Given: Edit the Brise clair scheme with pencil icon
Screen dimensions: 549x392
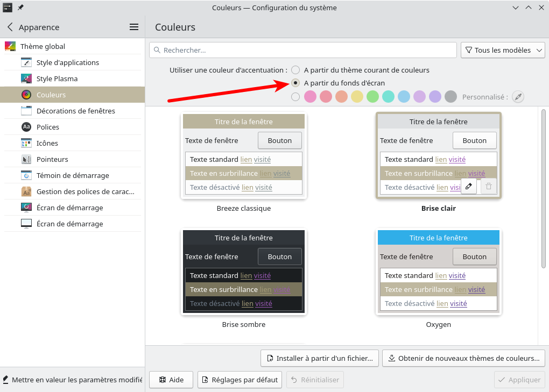Looking at the screenshot, I should tap(469, 187).
